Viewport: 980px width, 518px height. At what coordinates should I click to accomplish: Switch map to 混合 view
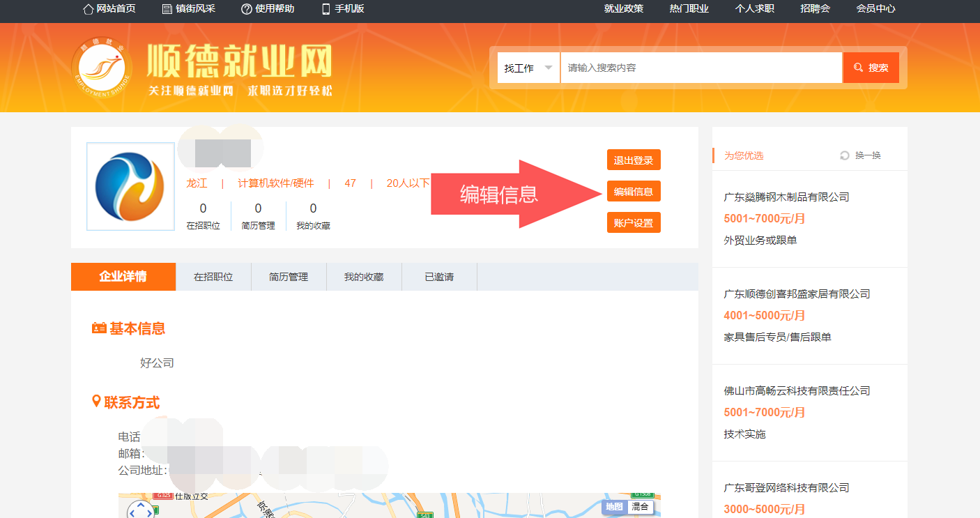640,507
